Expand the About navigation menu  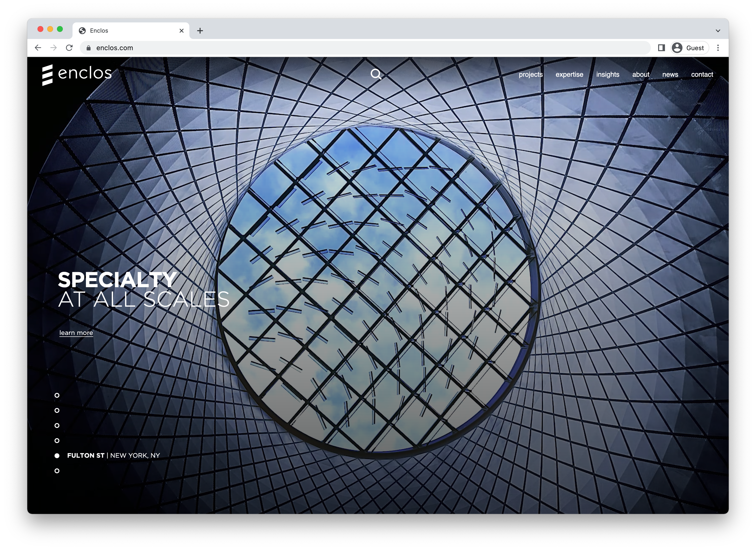click(640, 74)
